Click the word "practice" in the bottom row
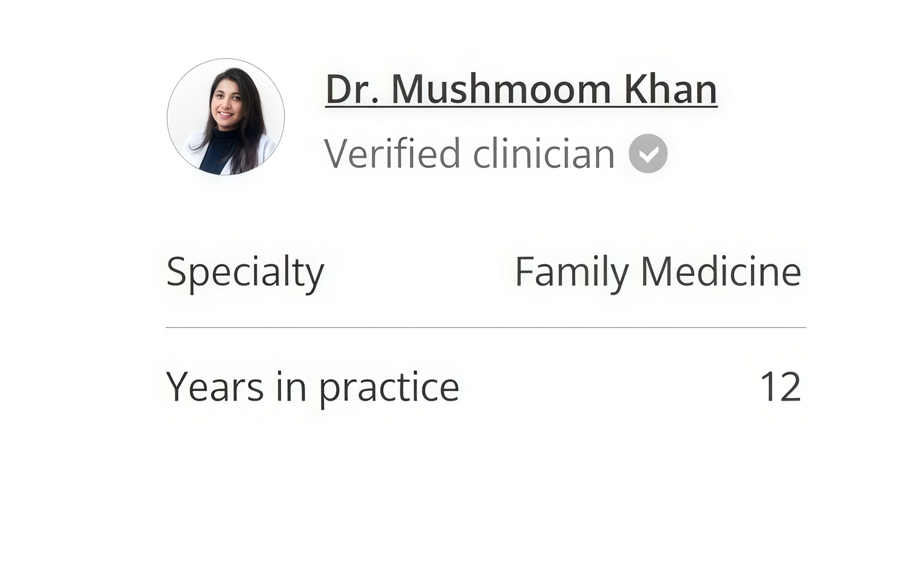This screenshot has width=910, height=588. (389, 387)
